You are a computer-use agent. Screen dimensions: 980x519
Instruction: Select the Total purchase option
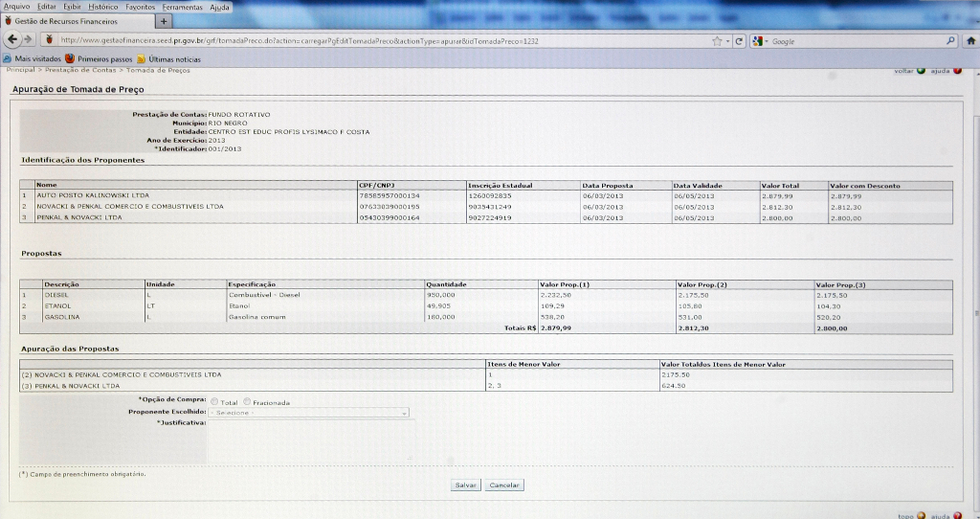click(x=214, y=401)
